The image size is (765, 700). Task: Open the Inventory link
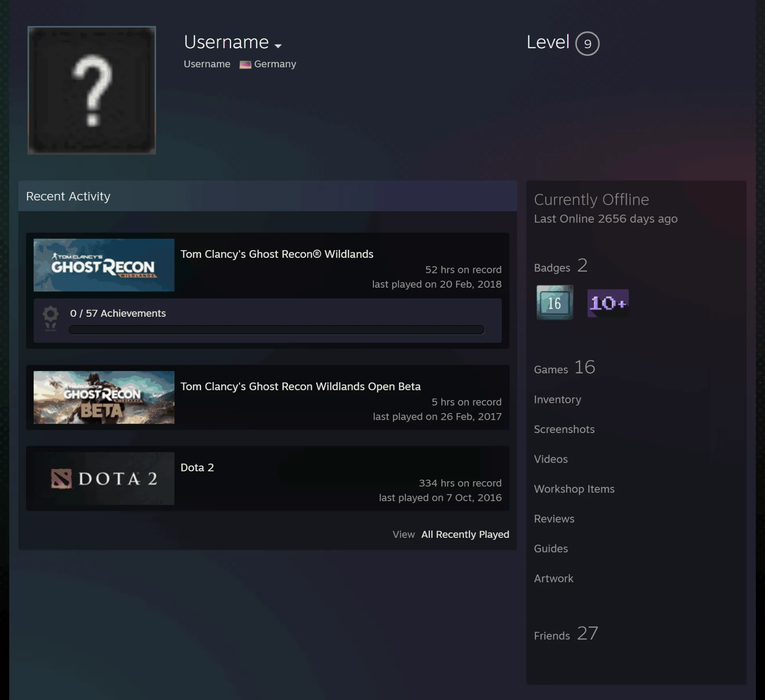point(557,399)
